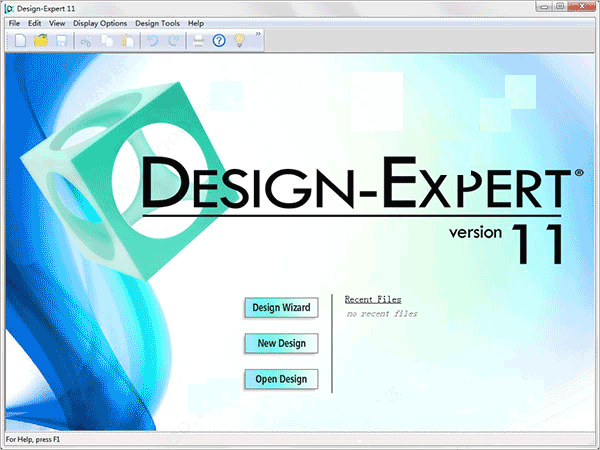Click the Redo arrow icon
This screenshot has width=600, height=450.
tap(174, 41)
